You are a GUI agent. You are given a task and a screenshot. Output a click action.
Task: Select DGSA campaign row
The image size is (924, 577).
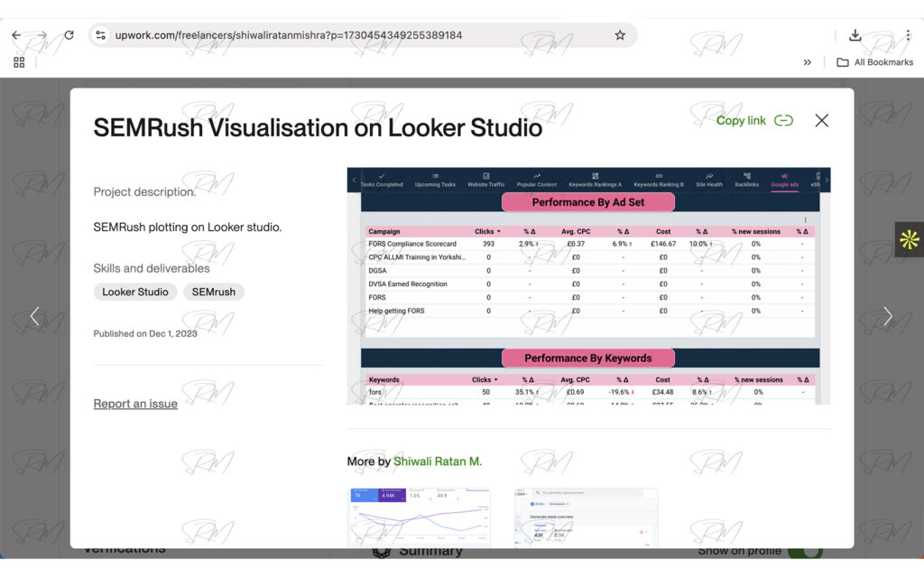[590, 271]
